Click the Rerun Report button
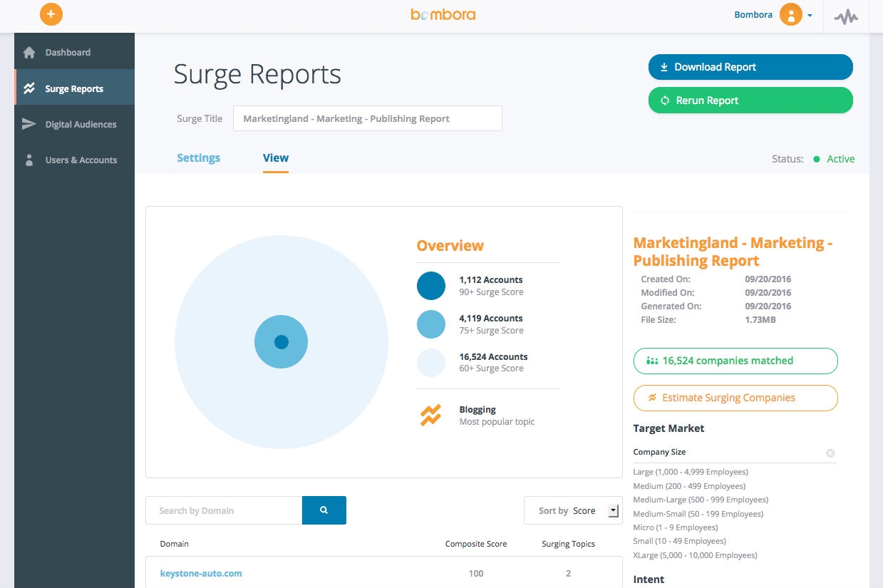883x588 pixels. (750, 100)
